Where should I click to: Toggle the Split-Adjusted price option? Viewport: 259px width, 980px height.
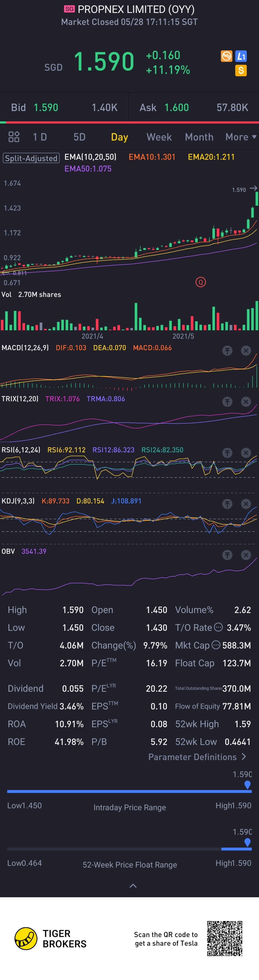31,158
